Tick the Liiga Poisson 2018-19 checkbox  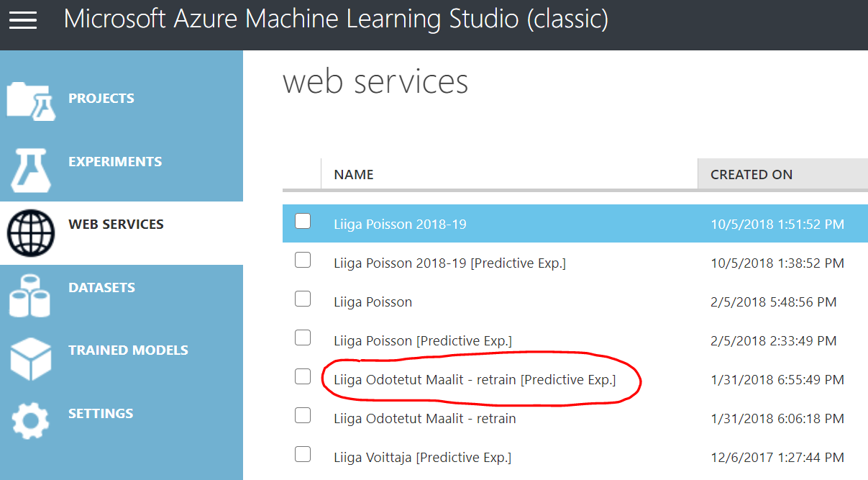click(303, 221)
